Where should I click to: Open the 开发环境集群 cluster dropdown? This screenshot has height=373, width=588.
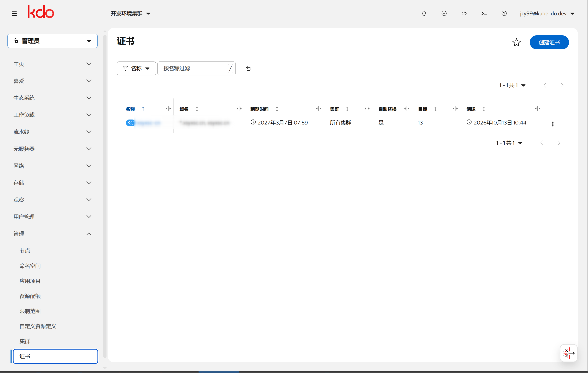coord(130,13)
